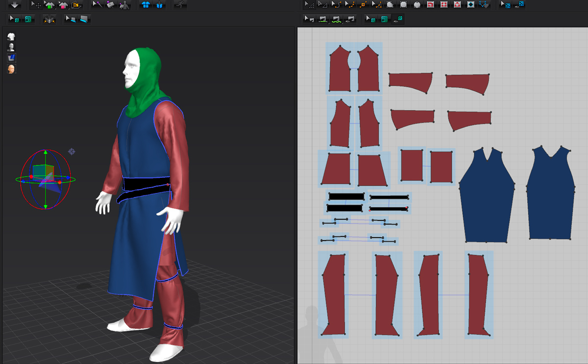Click the crosshair pivot marker near the gizmo
This screenshot has height=364, width=588.
(72, 151)
